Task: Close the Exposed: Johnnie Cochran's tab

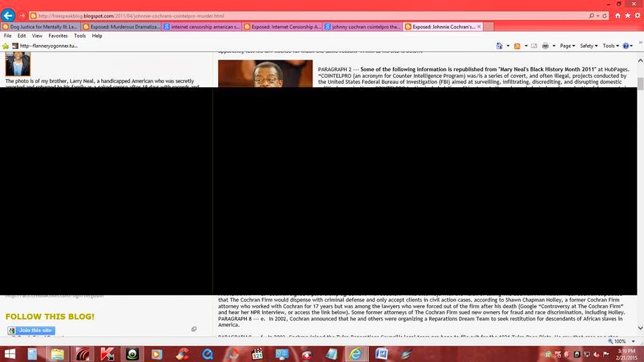Action: coord(479,27)
